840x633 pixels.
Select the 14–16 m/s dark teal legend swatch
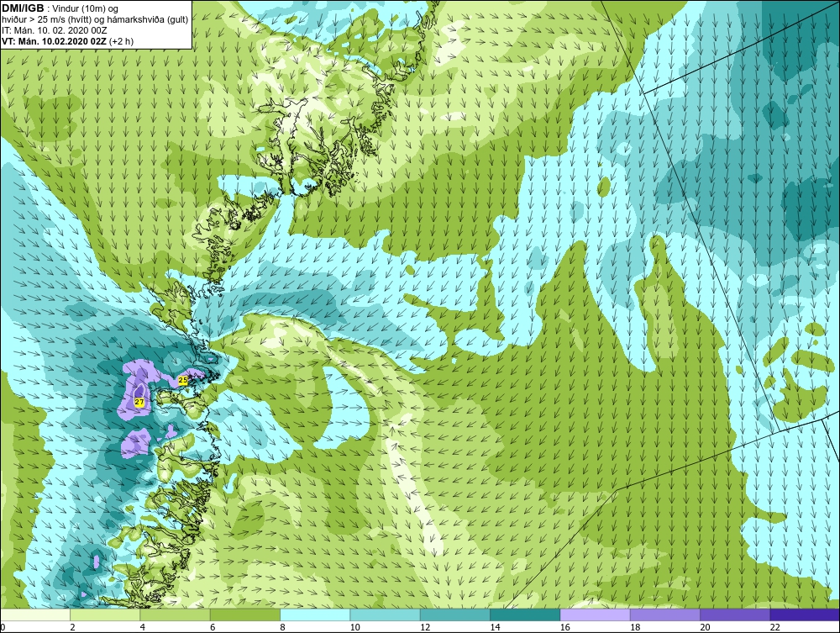(525, 615)
